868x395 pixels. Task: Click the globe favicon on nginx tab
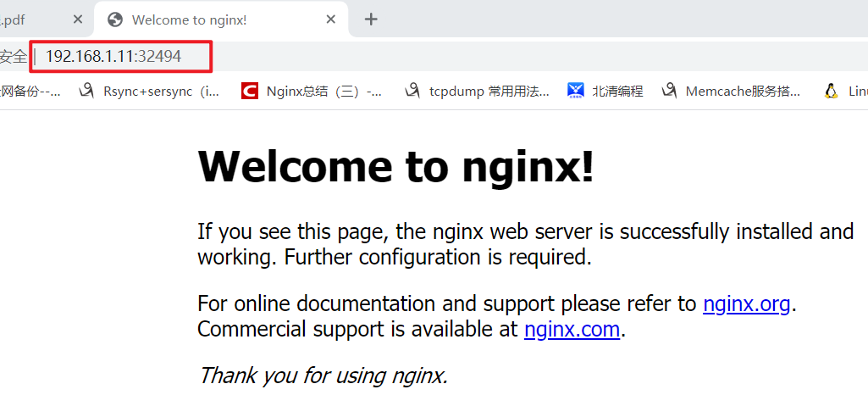point(115,20)
